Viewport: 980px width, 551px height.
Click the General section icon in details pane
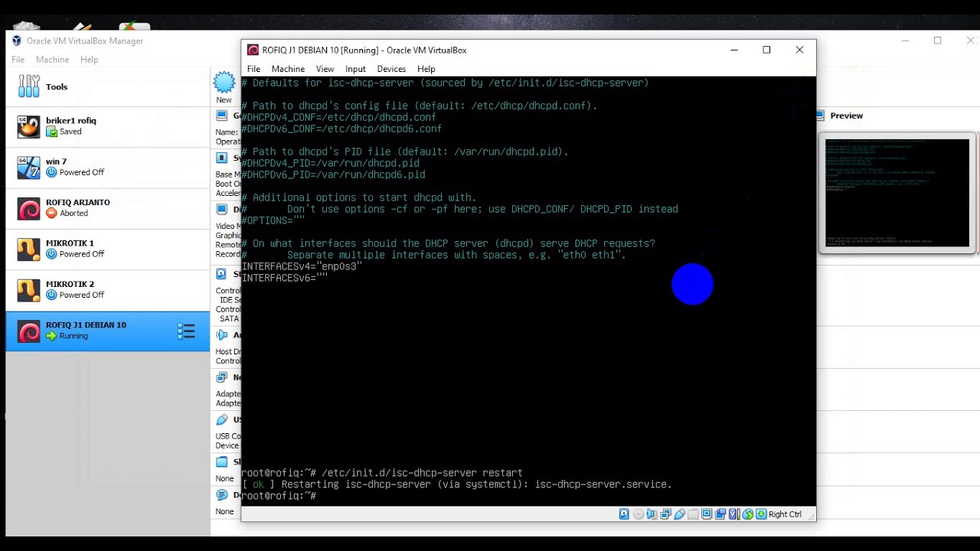pos(221,116)
